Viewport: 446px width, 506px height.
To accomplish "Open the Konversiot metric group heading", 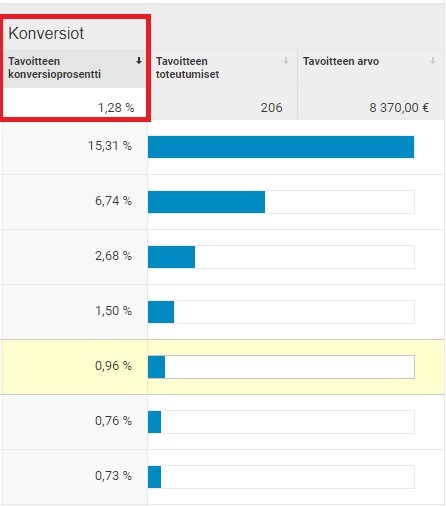I will click(46, 33).
